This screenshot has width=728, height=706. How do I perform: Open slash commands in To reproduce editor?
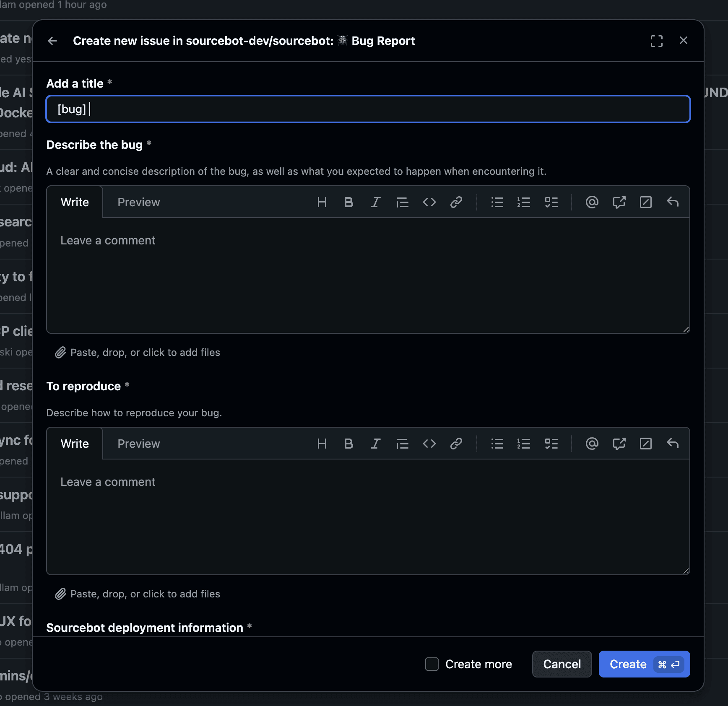pyautogui.click(x=646, y=444)
